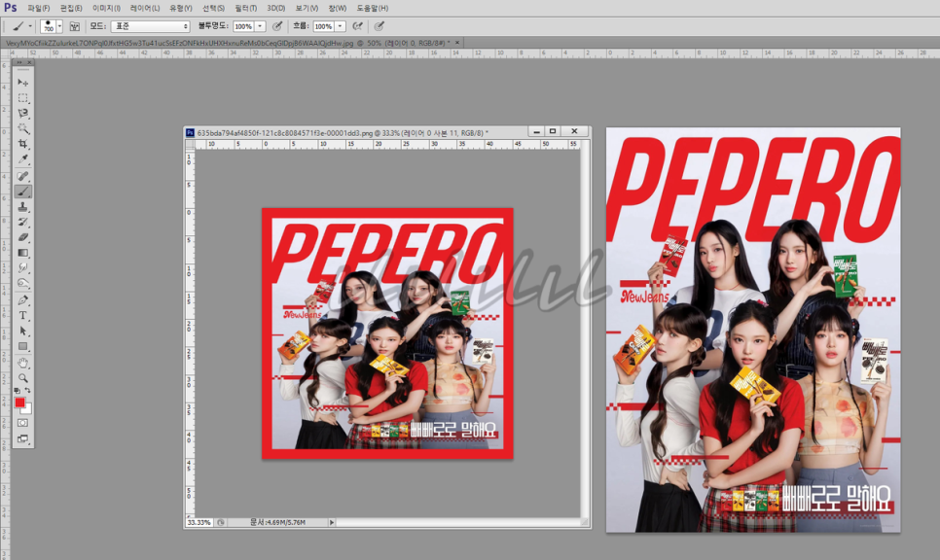Close the floating PNG document window
Image resolution: width=940 pixels, height=560 pixels.
(574, 131)
